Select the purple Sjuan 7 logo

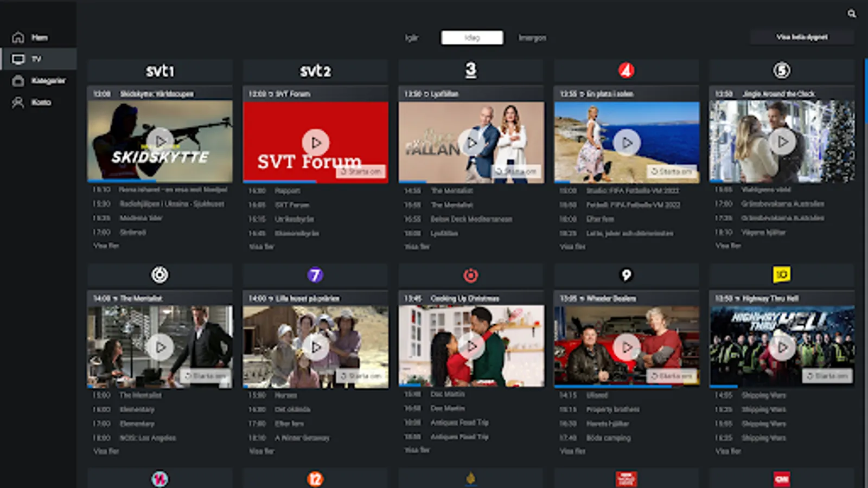click(315, 275)
